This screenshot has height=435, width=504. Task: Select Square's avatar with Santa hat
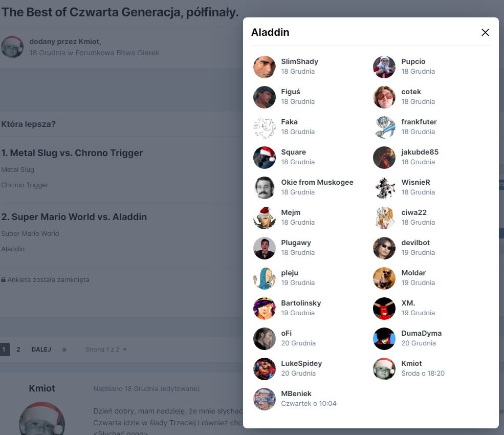click(264, 158)
